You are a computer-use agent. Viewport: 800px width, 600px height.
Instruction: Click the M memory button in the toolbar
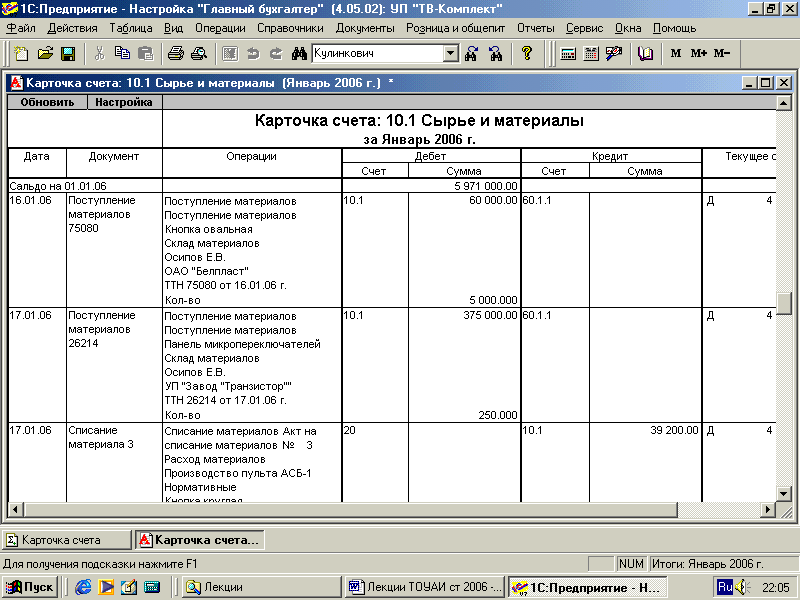coord(676,54)
